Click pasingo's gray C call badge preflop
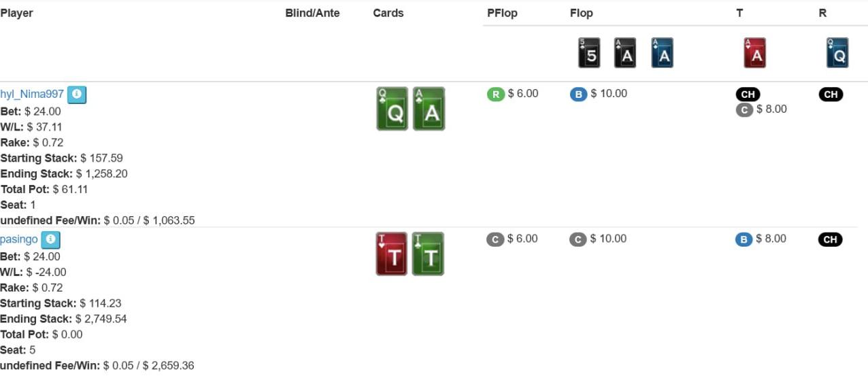 495,239
